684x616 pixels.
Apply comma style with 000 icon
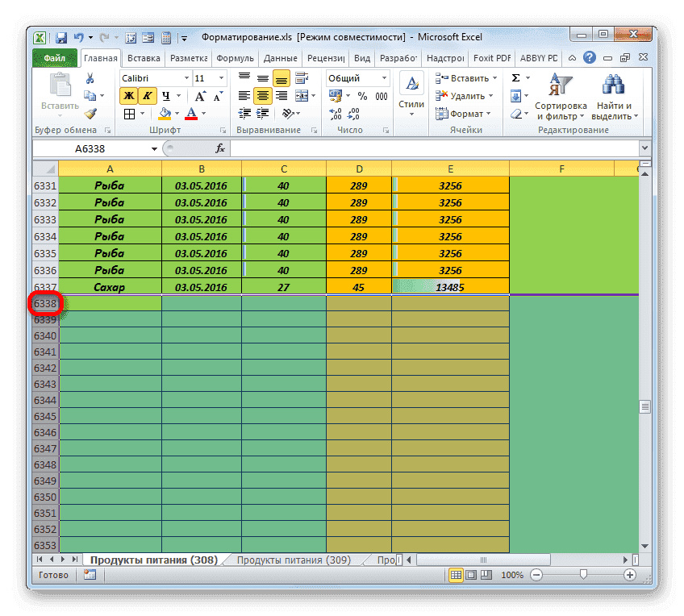(x=381, y=95)
